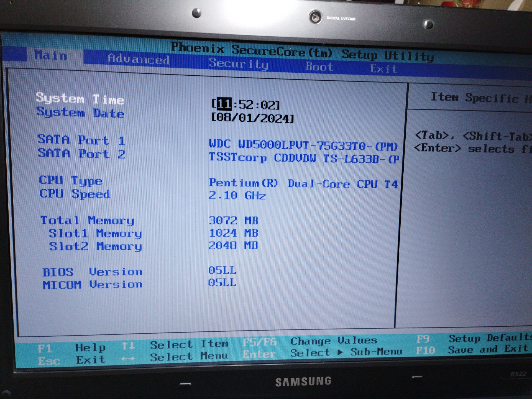
Task: Click the Phoenix SecureCore Setup Utility title
Action: coord(302,52)
